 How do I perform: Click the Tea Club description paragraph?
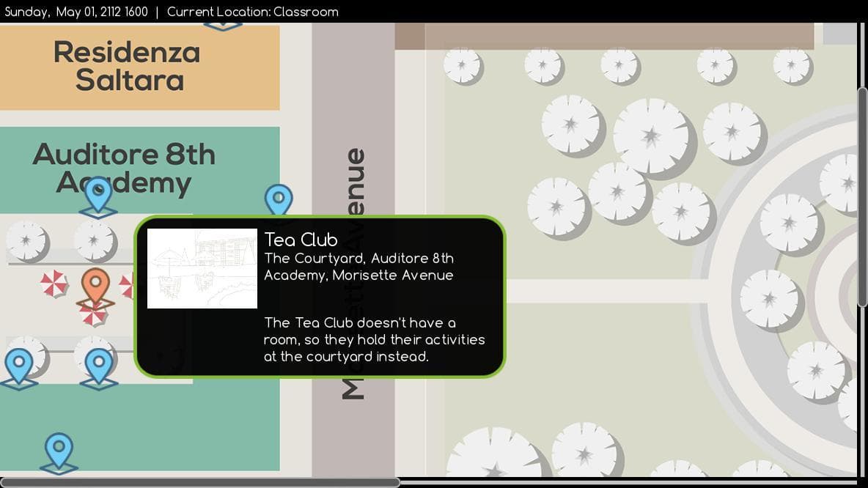[374, 340]
